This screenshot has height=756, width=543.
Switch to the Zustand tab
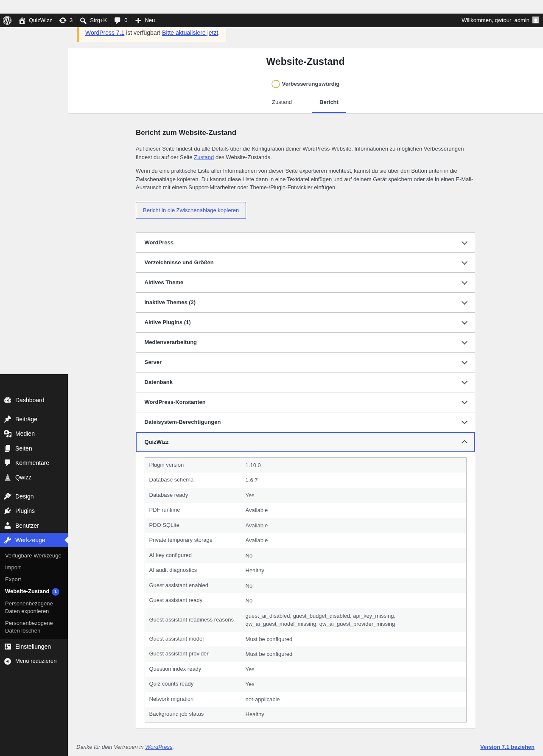[x=282, y=102]
